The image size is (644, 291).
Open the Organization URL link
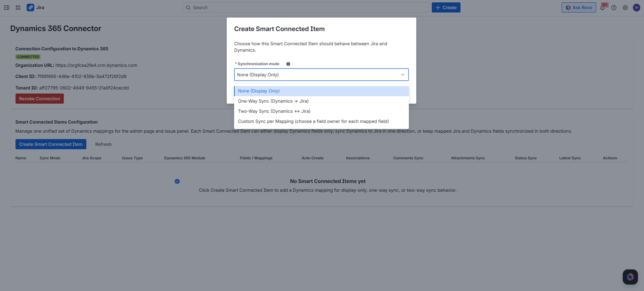(x=96, y=65)
